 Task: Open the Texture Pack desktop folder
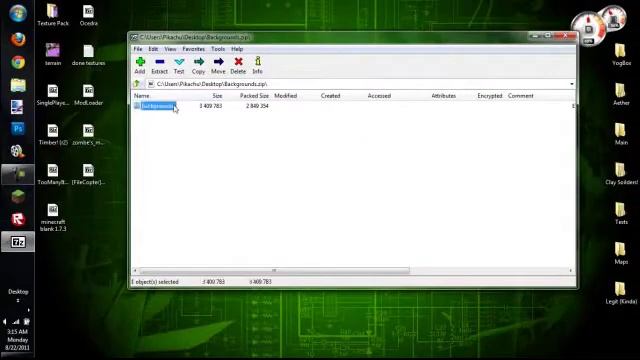[53, 16]
